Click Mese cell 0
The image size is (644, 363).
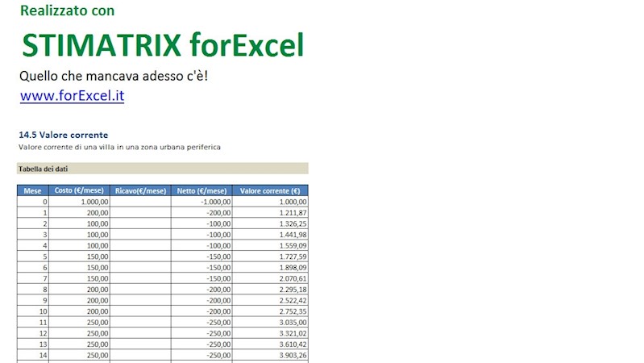pos(33,202)
